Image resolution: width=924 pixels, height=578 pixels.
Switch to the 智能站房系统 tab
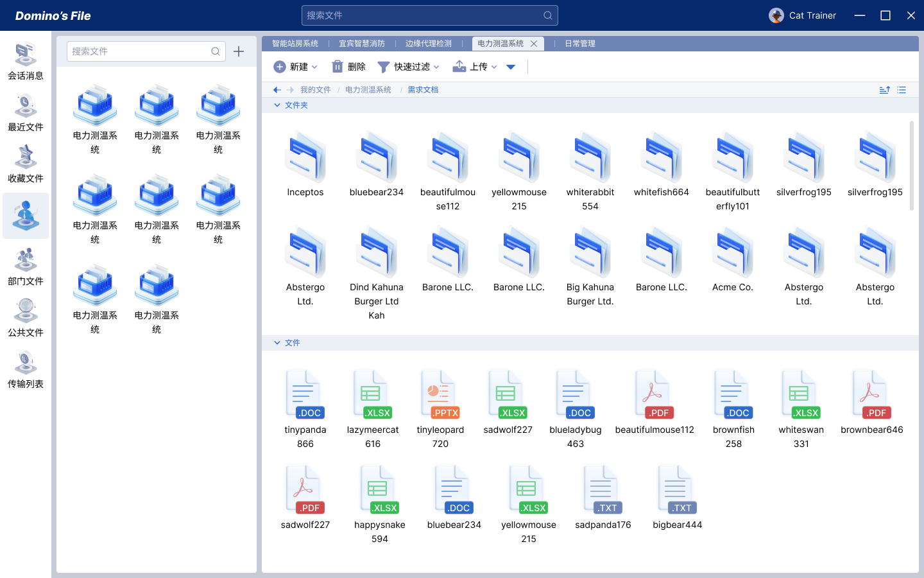tap(295, 44)
